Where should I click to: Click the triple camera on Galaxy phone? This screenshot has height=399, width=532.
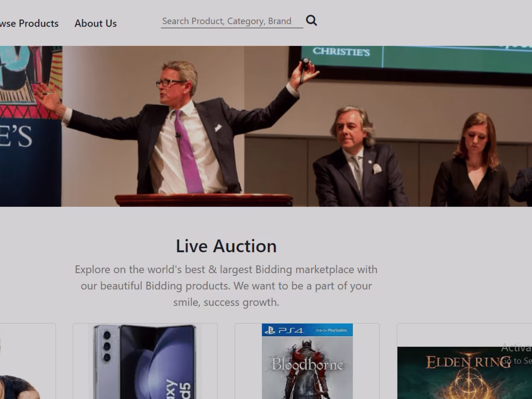coord(106,347)
